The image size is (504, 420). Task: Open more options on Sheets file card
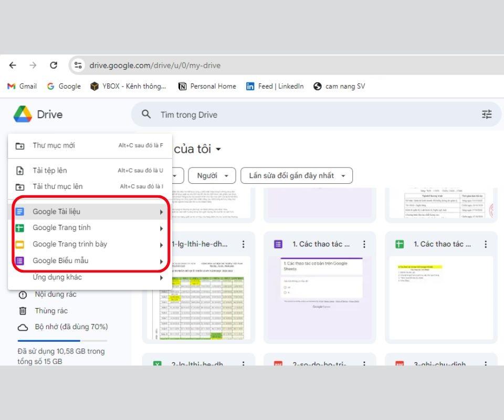pos(486,244)
